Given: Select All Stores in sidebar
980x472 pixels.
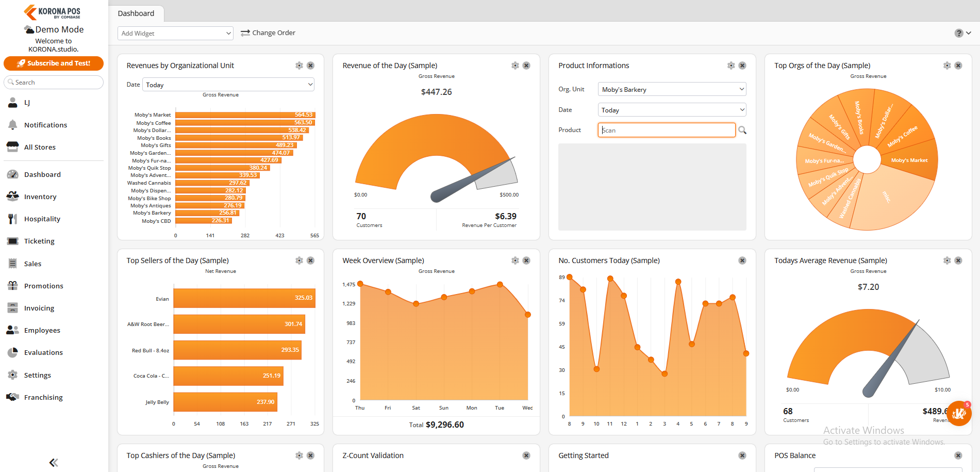Looking at the screenshot, I should click(40, 147).
